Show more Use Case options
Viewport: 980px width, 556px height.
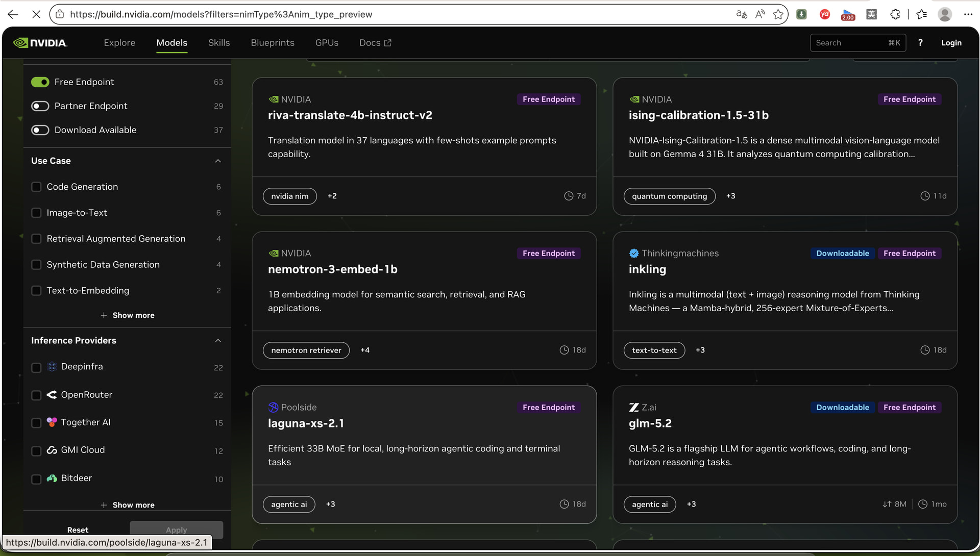point(128,316)
